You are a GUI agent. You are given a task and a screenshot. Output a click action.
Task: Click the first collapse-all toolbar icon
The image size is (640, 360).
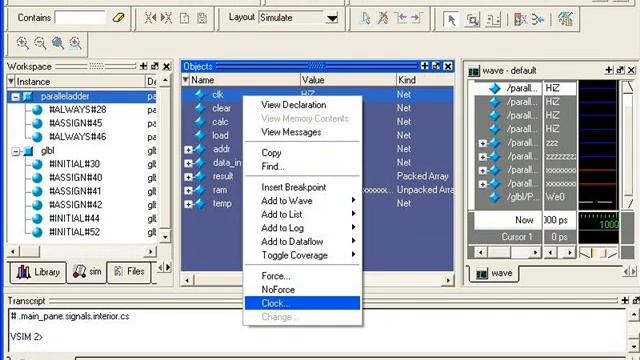(x=150, y=18)
